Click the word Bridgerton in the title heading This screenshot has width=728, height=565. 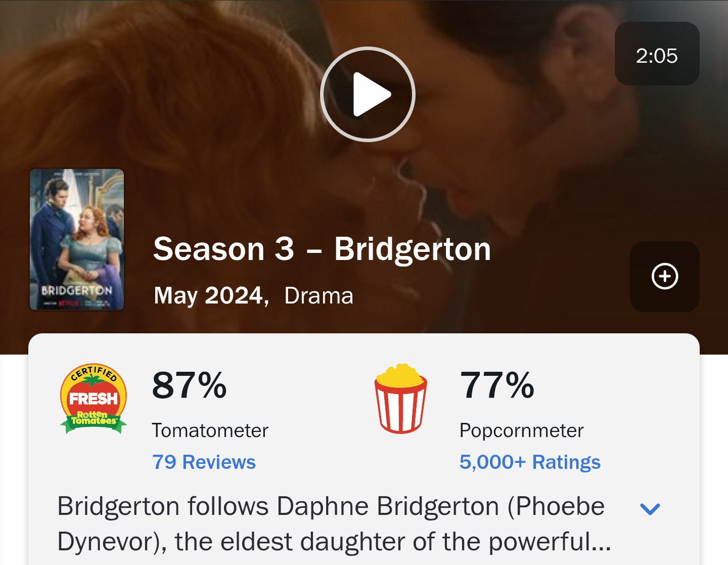412,249
